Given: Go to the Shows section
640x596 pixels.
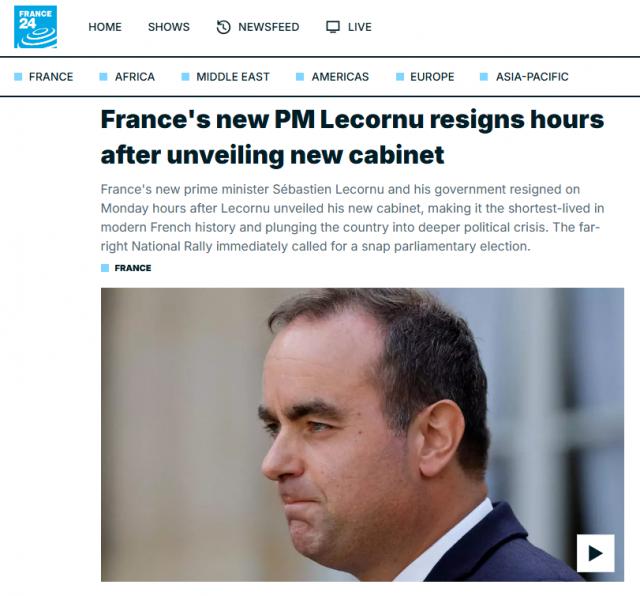Looking at the screenshot, I should pyautogui.click(x=169, y=27).
